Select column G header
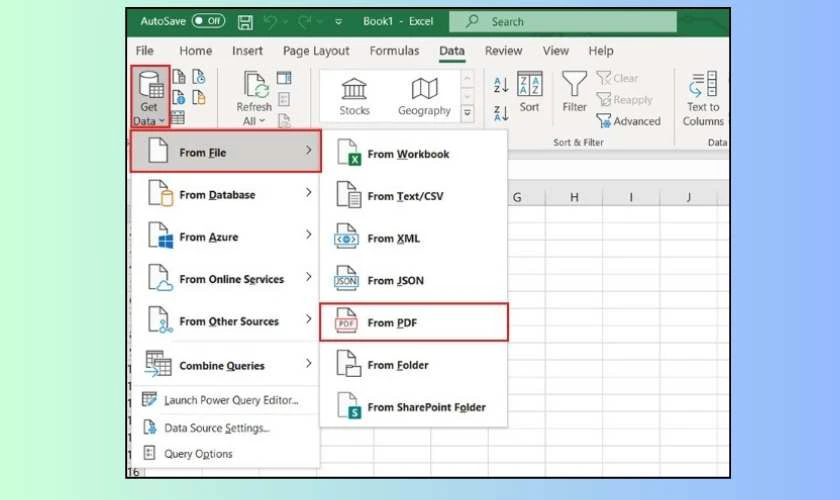Screen dimensions: 840x500 (517, 197)
